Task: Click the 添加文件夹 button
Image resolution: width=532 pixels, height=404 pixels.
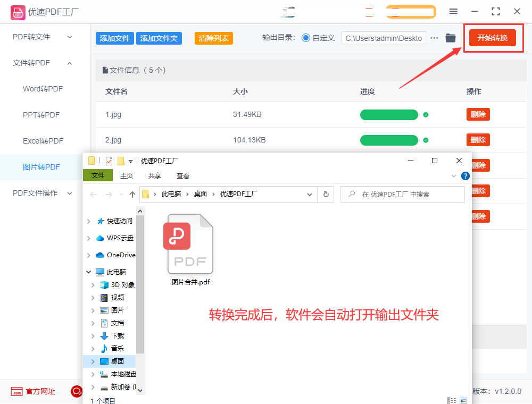Action: click(159, 38)
